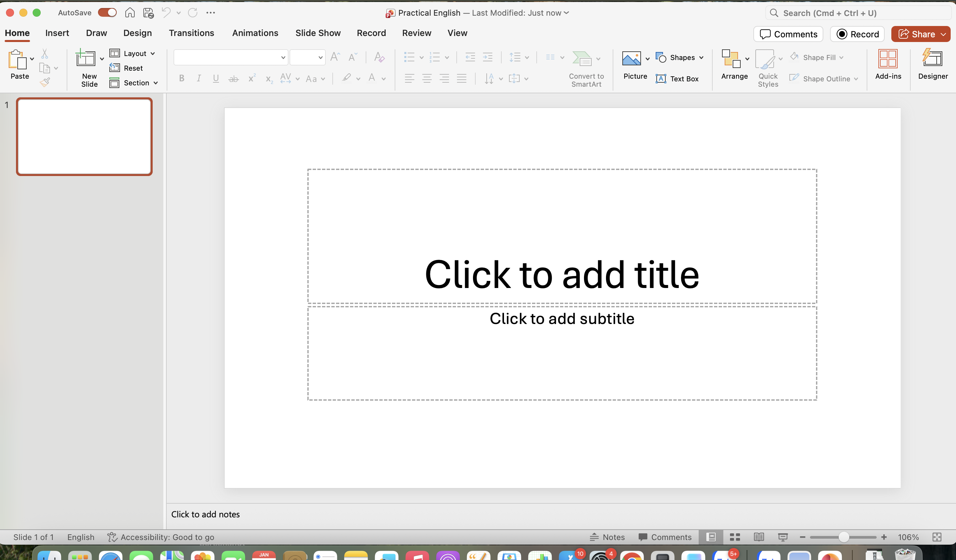The height and width of the screenshot is (560, 956).
Task: Open the Shape Outline dropdown arrow
Action: (x=856, y=79)
